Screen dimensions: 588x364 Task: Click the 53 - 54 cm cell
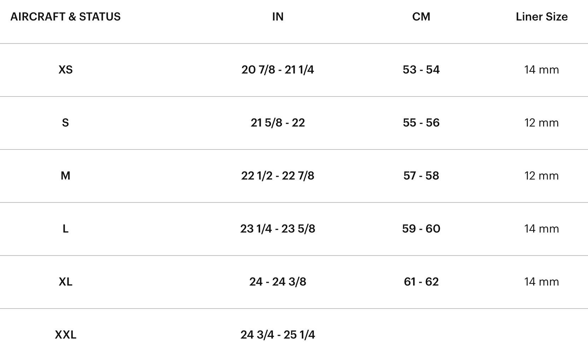[421, 70]
